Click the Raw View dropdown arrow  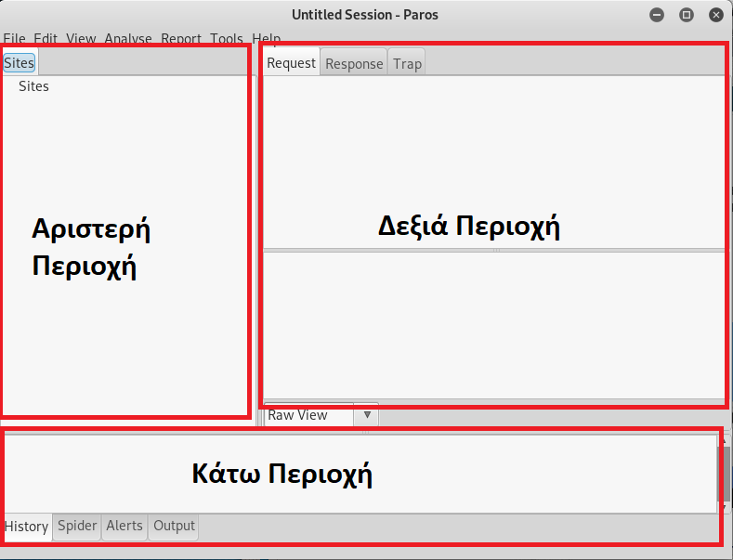point(367,415)
